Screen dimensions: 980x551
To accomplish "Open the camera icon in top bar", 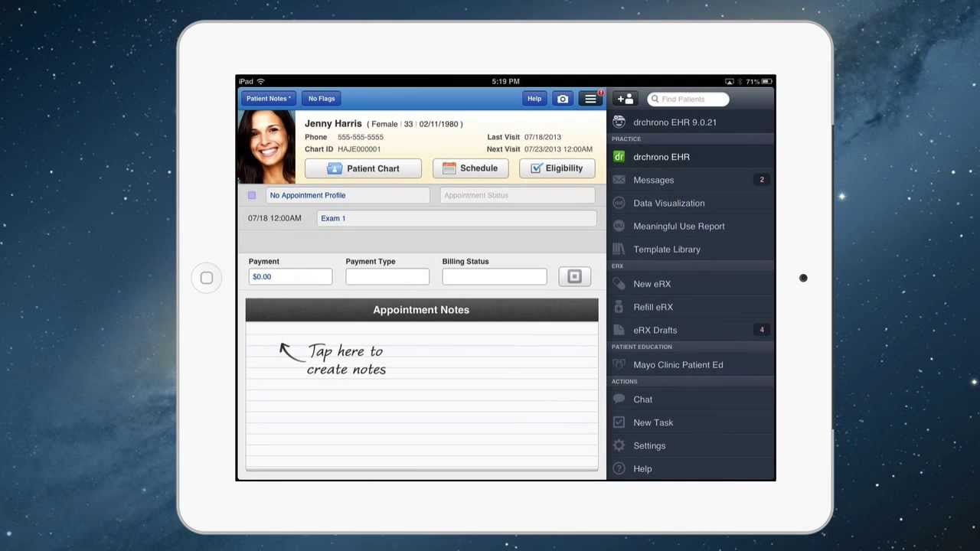I will tap(563, 99).
